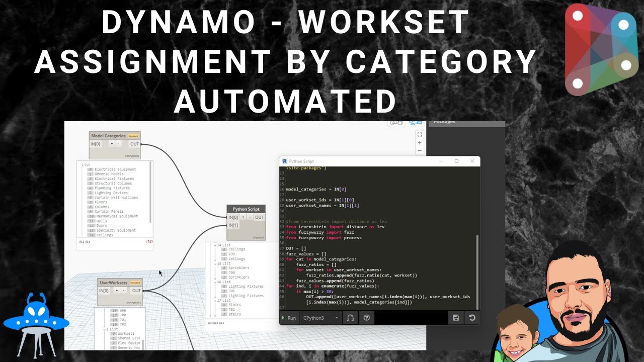The image size is (644, 362).
Task: Run the Python script in the editor
Action: 289,318
